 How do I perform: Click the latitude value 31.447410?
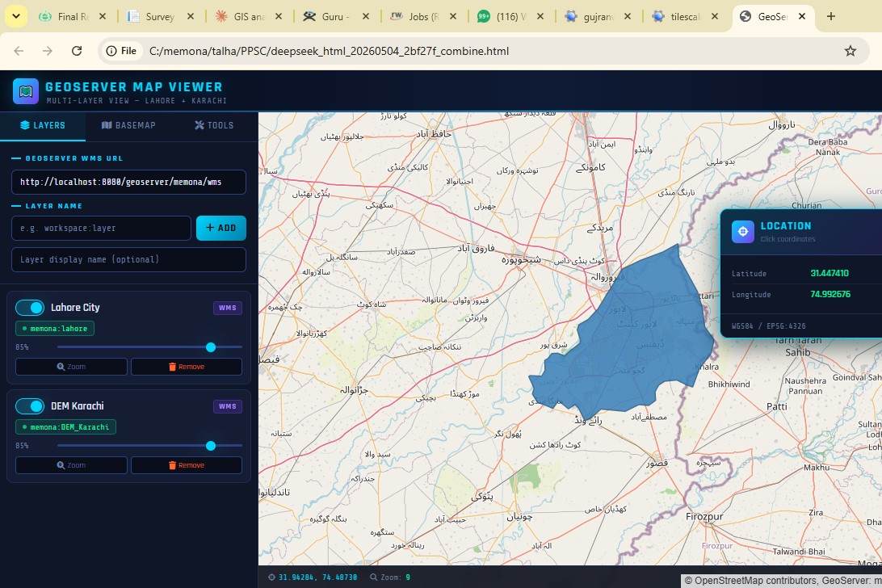point(829,273)
